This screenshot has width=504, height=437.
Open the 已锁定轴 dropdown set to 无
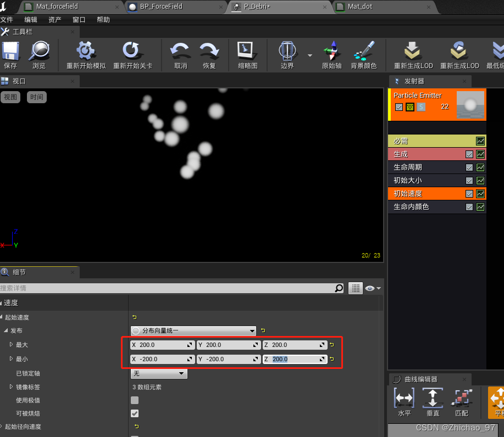[x=159, y=373]
